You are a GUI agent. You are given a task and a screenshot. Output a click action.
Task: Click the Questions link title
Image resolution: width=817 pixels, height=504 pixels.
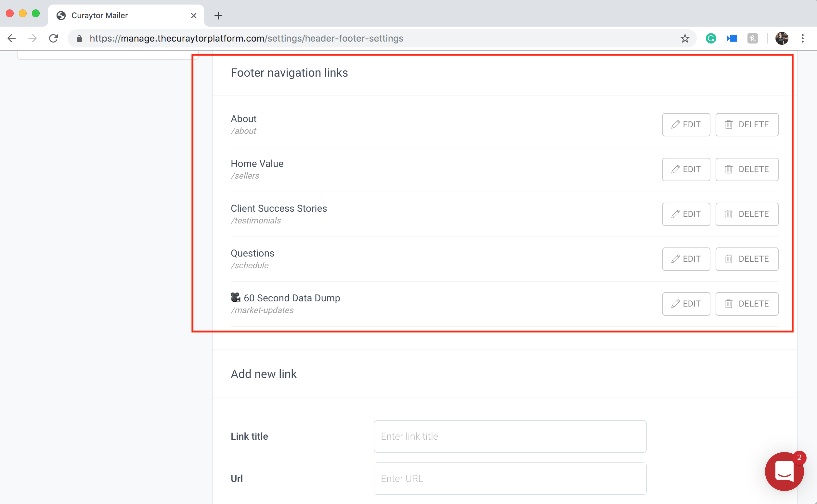(253, 253)
